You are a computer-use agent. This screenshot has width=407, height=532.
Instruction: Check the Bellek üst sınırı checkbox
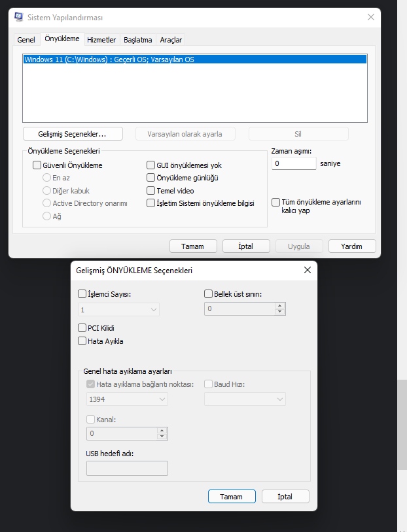click(x=208, y=294)
